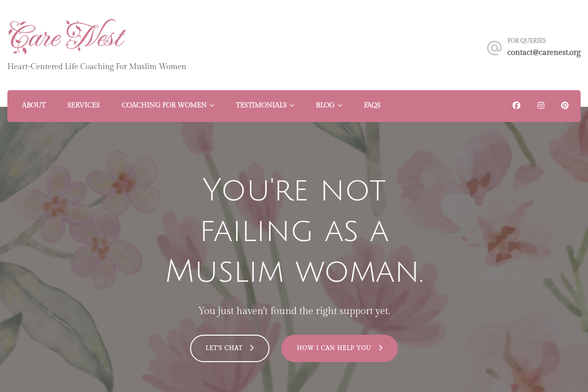Click the Let's Chat button
The width and height of the screenshot is (588, 392).
230,348
